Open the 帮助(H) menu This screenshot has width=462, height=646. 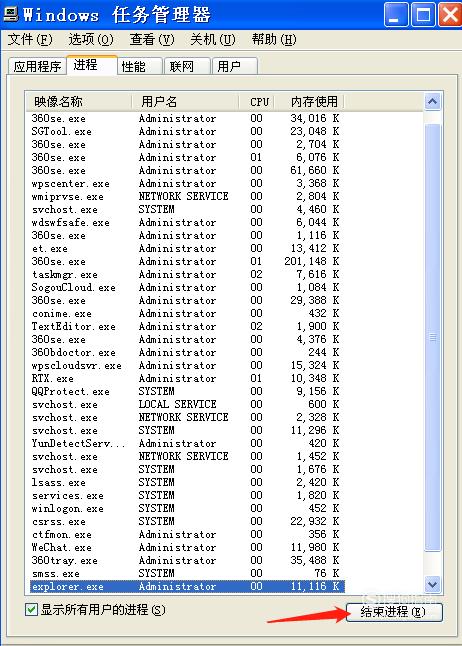(274, 40)
